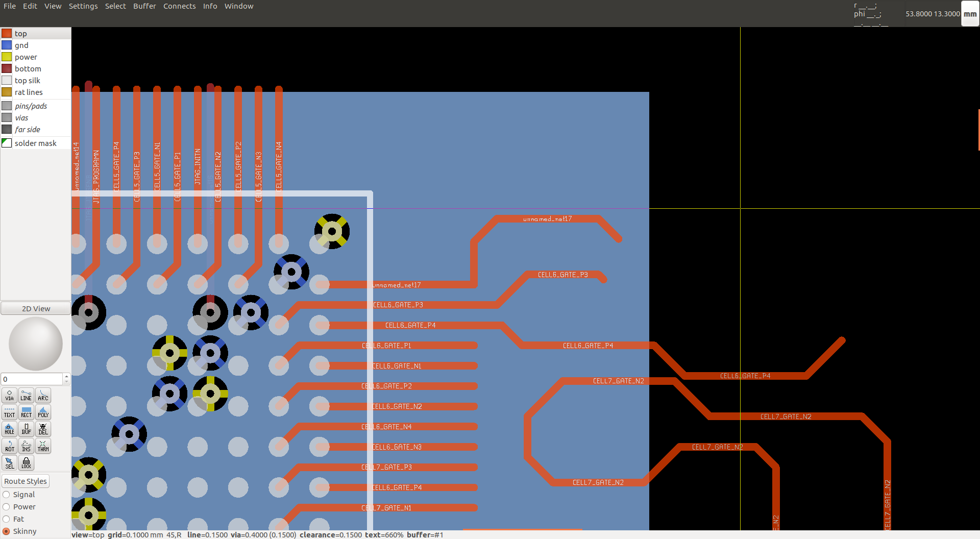Open the Connects menu
This screenshot has height=539, width=980.
179,6
